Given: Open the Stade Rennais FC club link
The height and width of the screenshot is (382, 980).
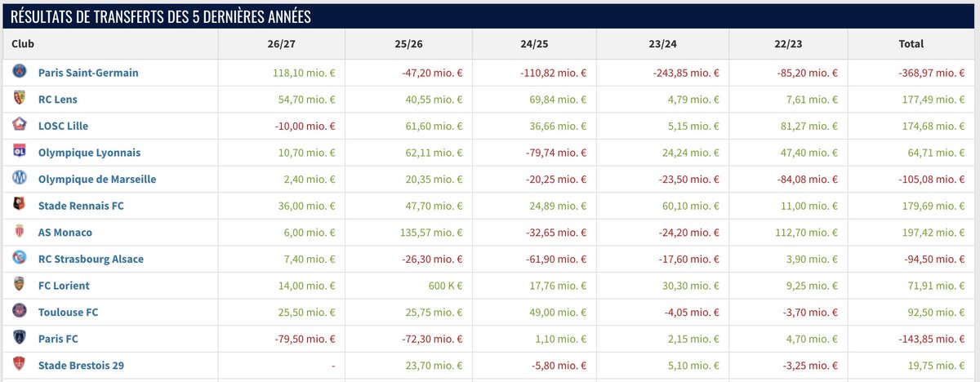Looking at the screenshot, I should tap(81, 206).
